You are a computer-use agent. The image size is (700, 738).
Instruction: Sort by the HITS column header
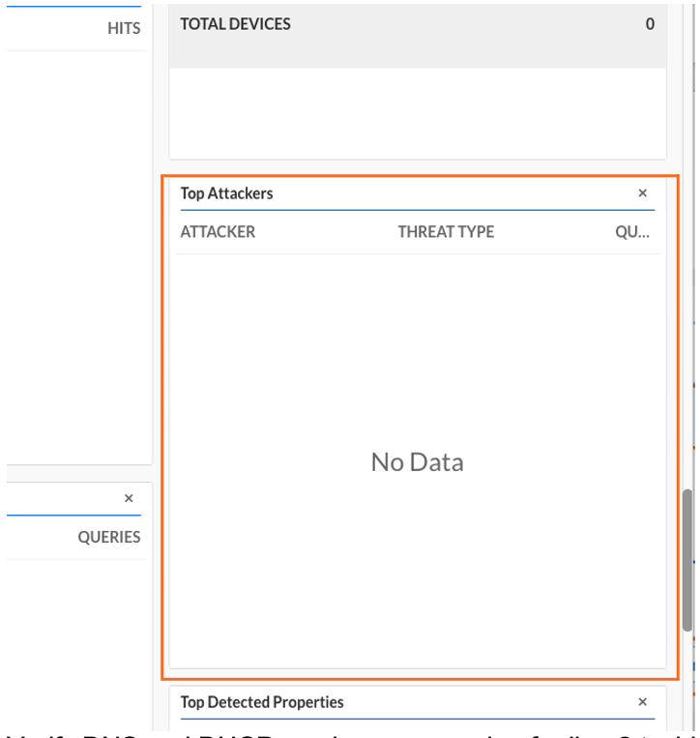click(123, 29)
